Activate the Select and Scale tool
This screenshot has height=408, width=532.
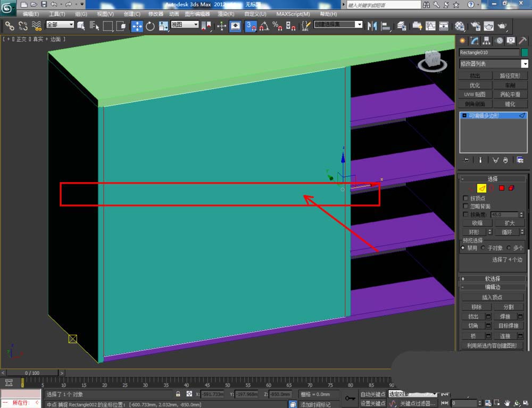tap(163, 26)
